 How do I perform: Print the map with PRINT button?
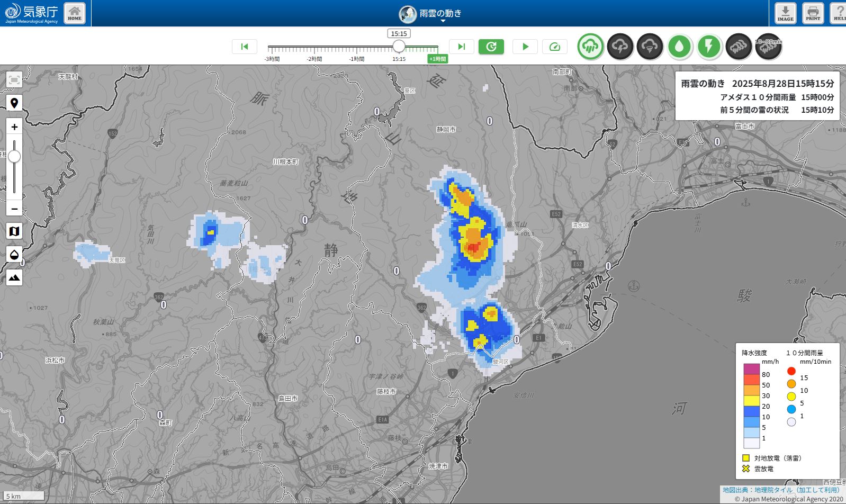tap(813, 13)
